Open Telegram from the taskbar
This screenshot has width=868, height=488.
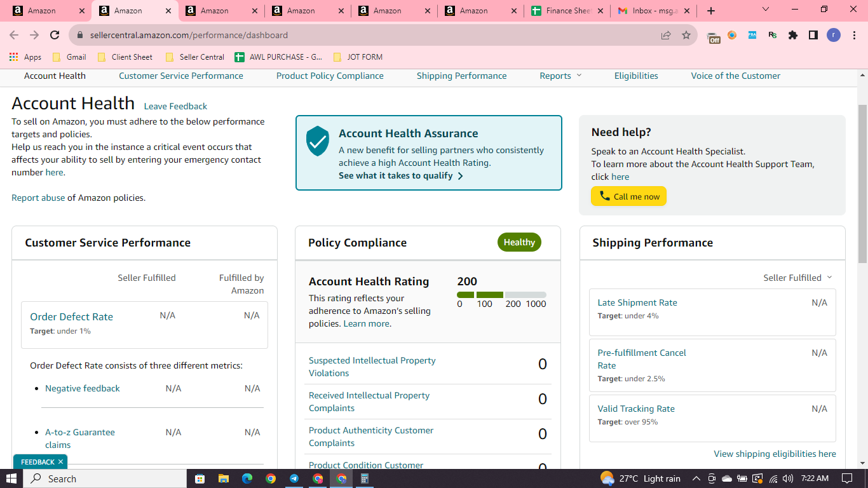[x=294, y=478]
